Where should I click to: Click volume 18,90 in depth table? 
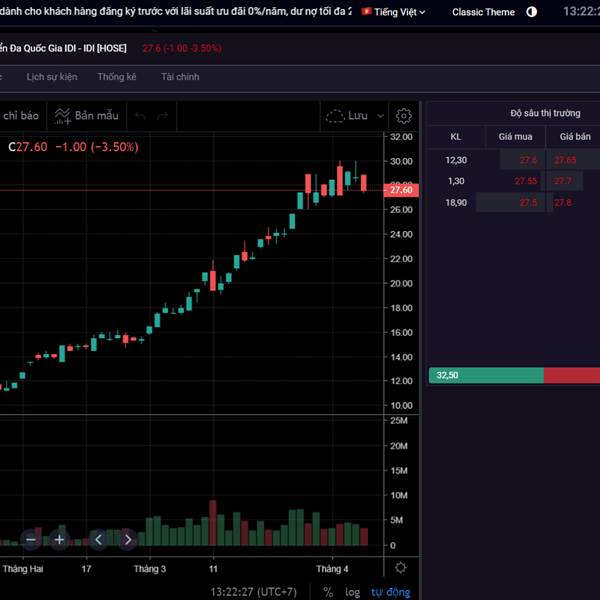click(x=456, y=202)
